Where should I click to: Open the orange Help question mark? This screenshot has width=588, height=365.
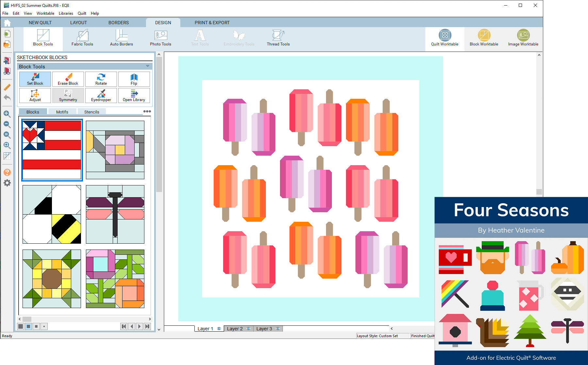(x=7, y=172)
